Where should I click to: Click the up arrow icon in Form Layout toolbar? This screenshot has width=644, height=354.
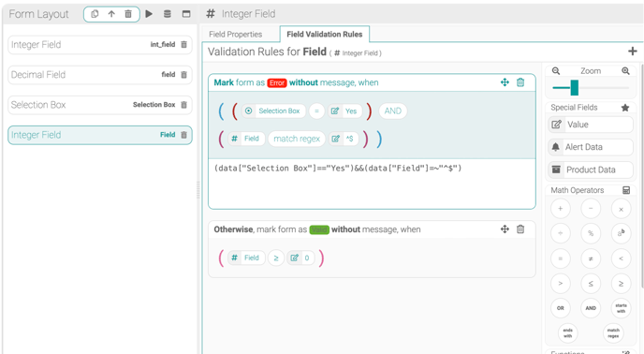coord(111,14)
